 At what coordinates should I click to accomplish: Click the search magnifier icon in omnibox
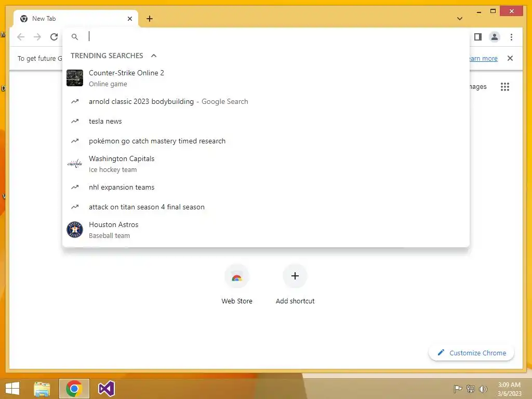75,37
